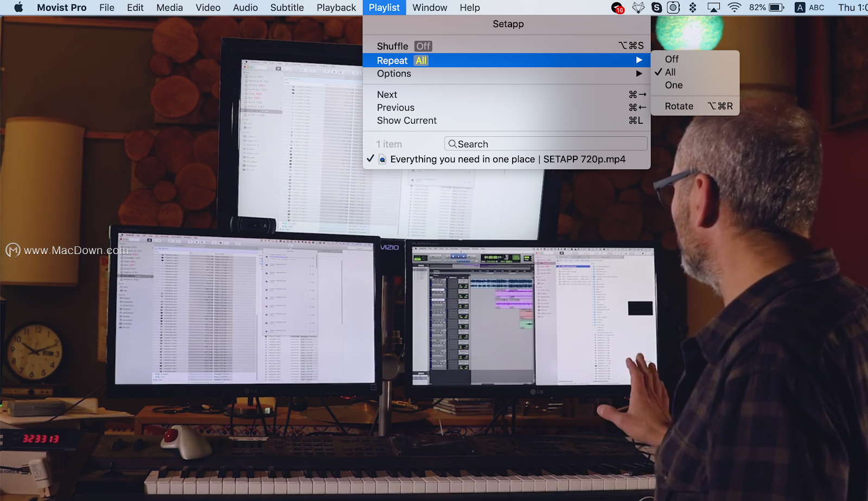The image size is (868, 501).
Task: Open the Skype S menu bar icon
Action: coord(656,8)
